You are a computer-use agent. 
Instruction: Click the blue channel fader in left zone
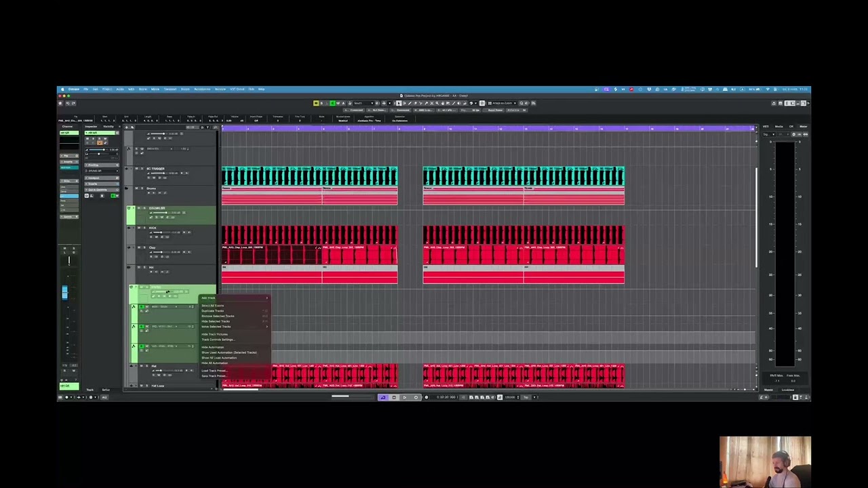pos(64,292)
